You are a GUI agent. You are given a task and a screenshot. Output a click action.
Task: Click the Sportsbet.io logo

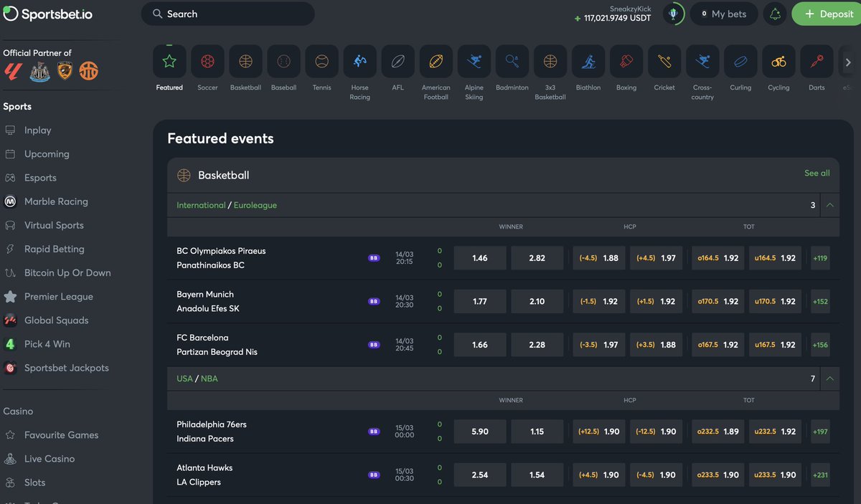[x=47, y=14]
